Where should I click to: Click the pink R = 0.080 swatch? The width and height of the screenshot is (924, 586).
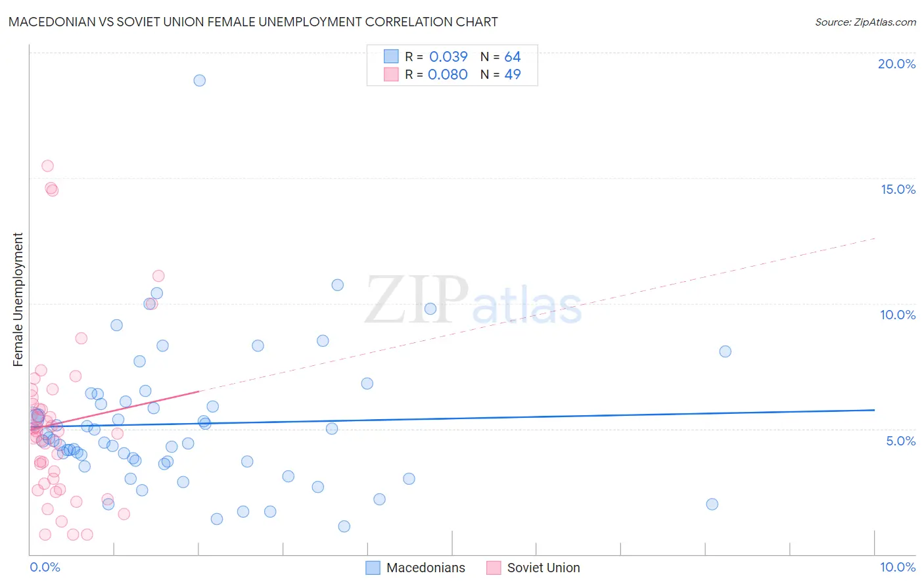pos(391,74)
